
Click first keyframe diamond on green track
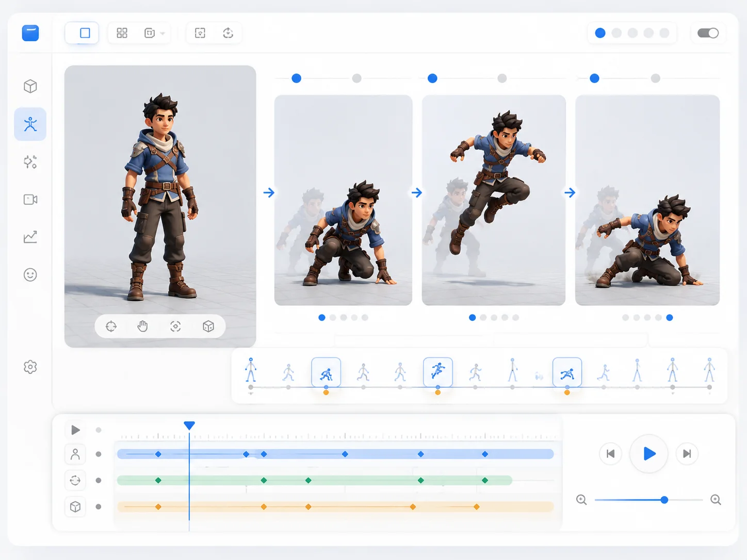coord(158,481)
